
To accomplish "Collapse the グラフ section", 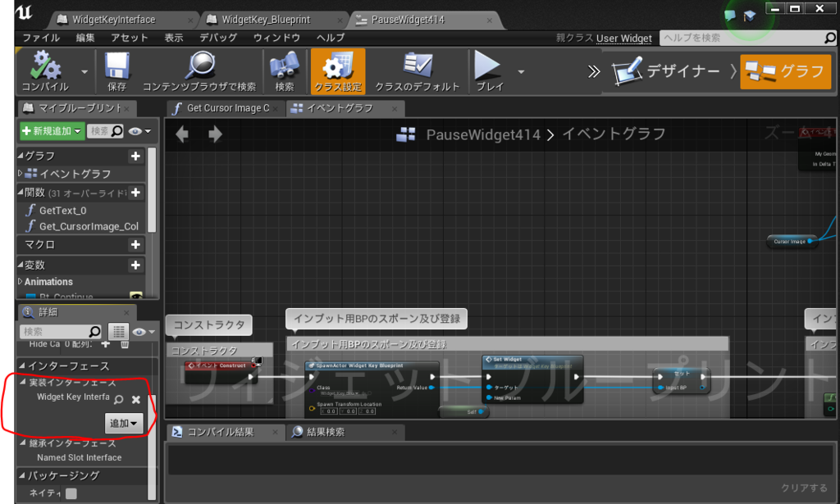I will 21,156.
